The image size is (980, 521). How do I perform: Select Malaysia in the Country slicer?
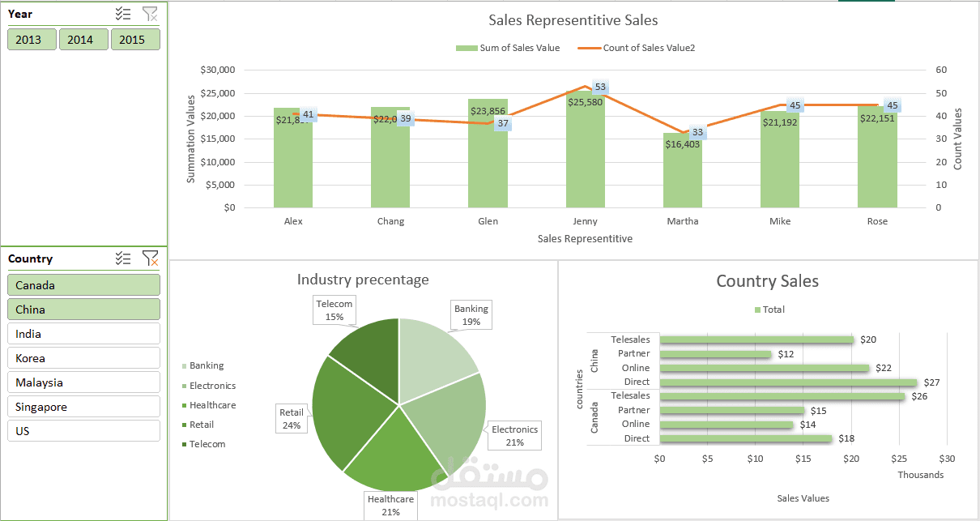pyautogui.click(x=83, y=382)
